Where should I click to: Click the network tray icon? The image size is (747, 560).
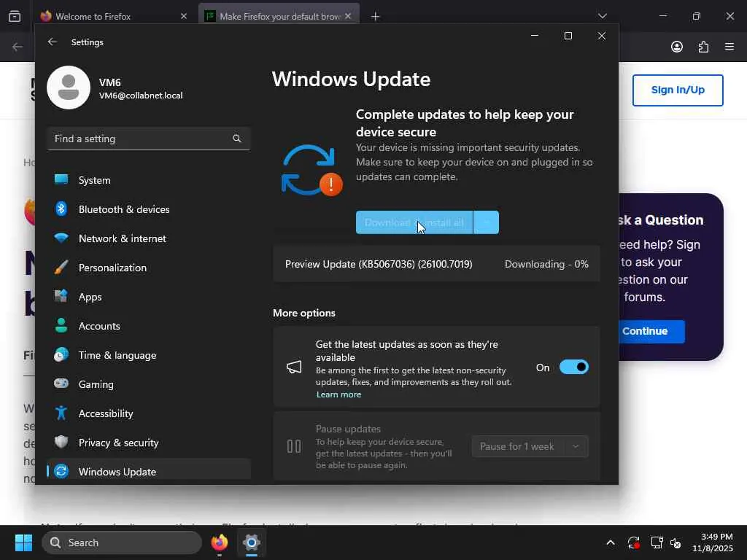click(657, 542)
